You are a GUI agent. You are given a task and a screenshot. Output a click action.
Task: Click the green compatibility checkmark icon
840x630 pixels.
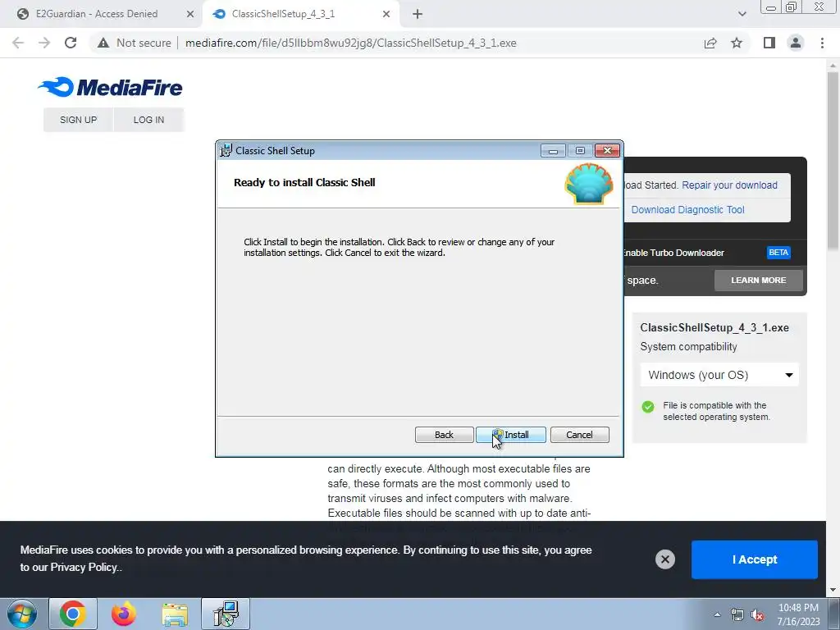pyautogui.click(x=648, y=407)
